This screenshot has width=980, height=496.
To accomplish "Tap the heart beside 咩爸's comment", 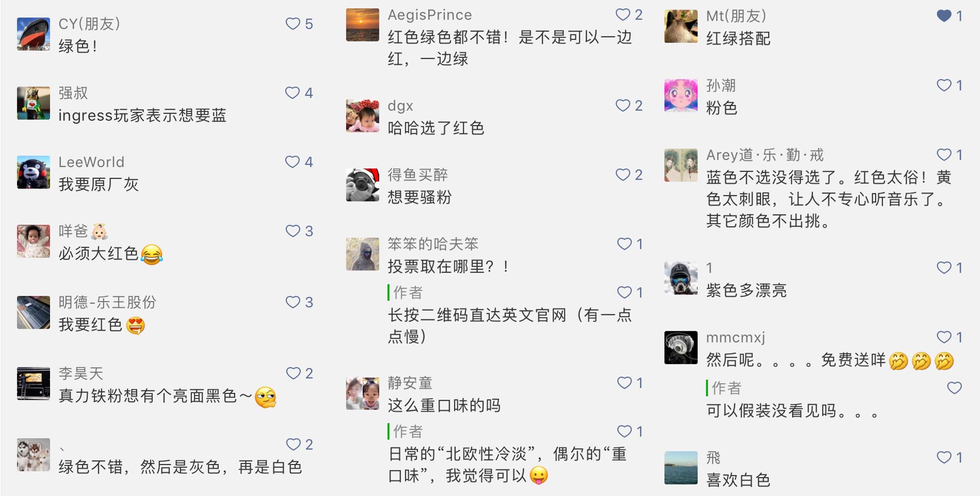I will coord(293,231).
